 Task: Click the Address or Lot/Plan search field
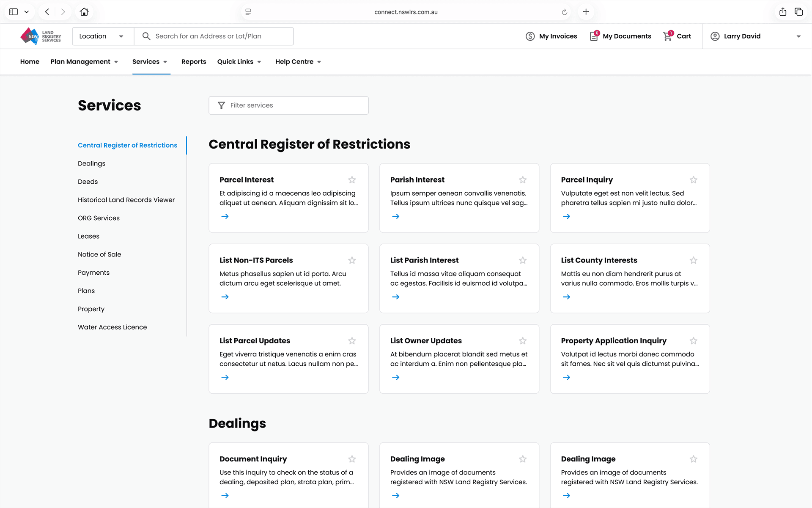coord(220,36)
